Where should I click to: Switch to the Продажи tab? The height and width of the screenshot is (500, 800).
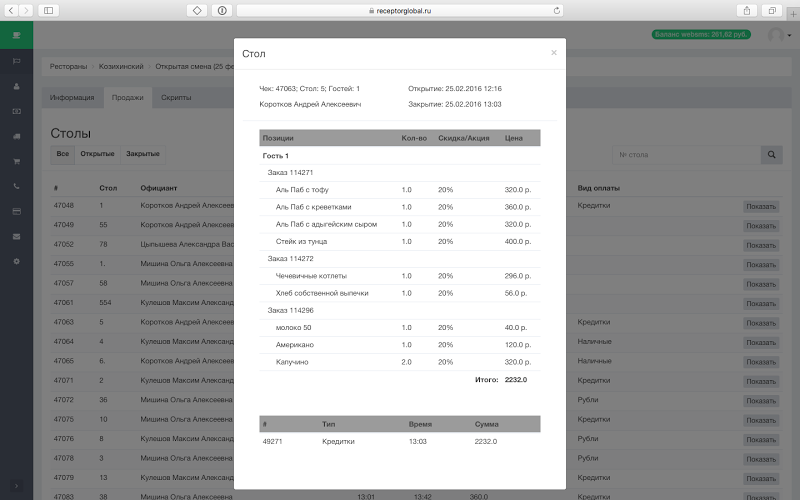tap(128, 97)
